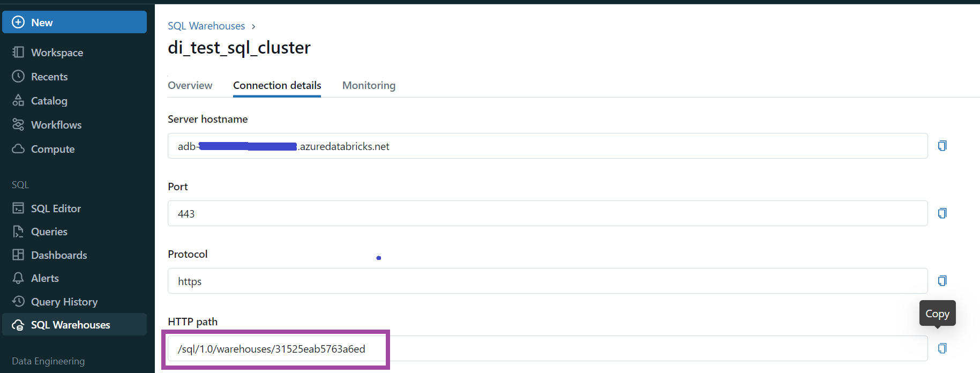The width and height of the screenshot is (980, 373).
Task: Expand the breadcrumb chevron after SQL Warehouses
Action: coord(253,26)
